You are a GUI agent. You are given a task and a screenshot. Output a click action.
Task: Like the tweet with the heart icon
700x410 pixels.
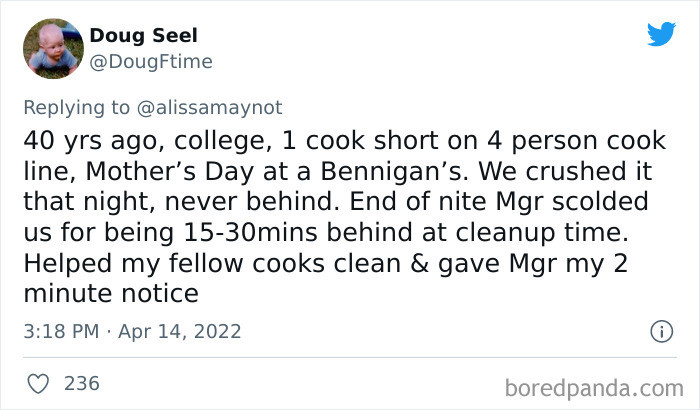(38, 384)
